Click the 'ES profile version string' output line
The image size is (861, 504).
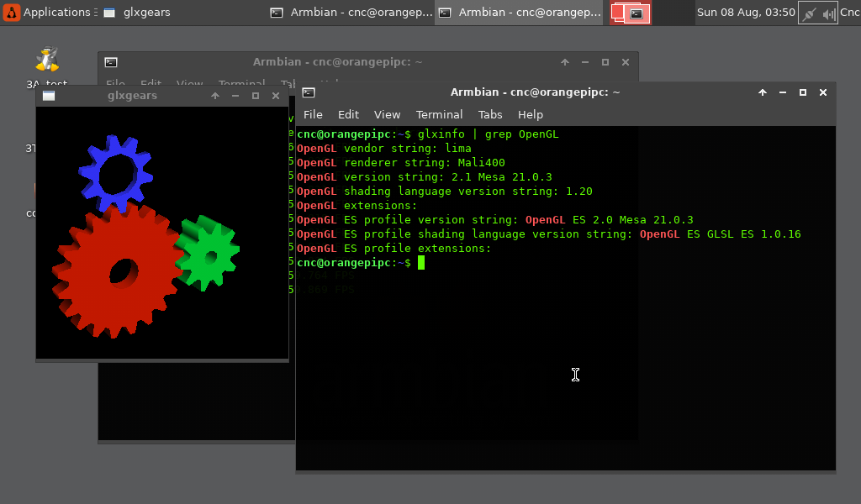[x=494, y=220]
